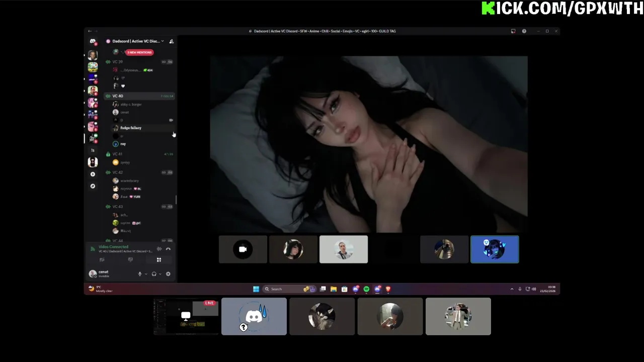Open the locked VC 41 voice channel
Image resolution: width=644 pixels, height=362 pixels.
[x=139, y=154]
